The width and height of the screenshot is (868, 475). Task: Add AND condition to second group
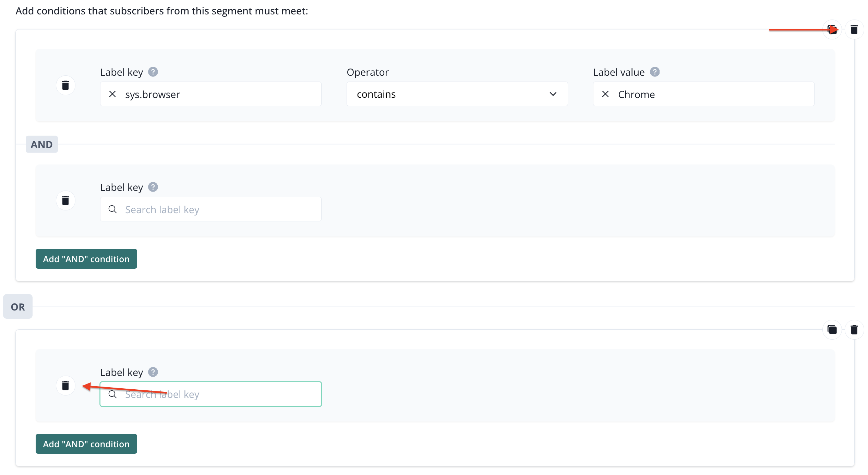click(x=86, y=444)
